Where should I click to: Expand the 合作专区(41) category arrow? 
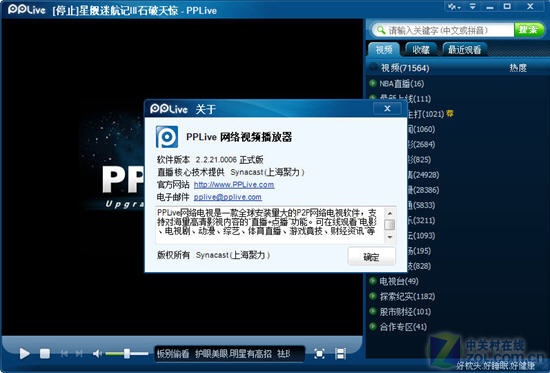coord(373,326)
